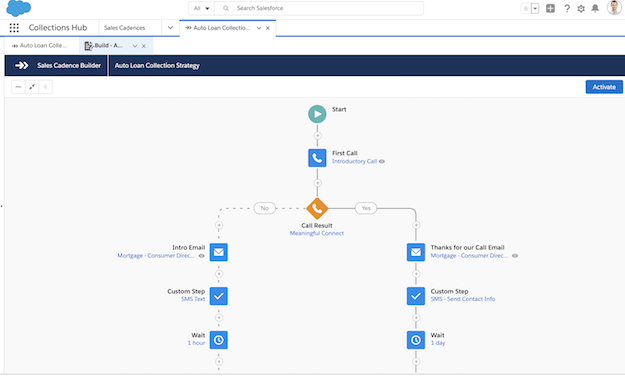Open the user profile avatar
The height and width of the screenshot is (376, 625).
614,8
